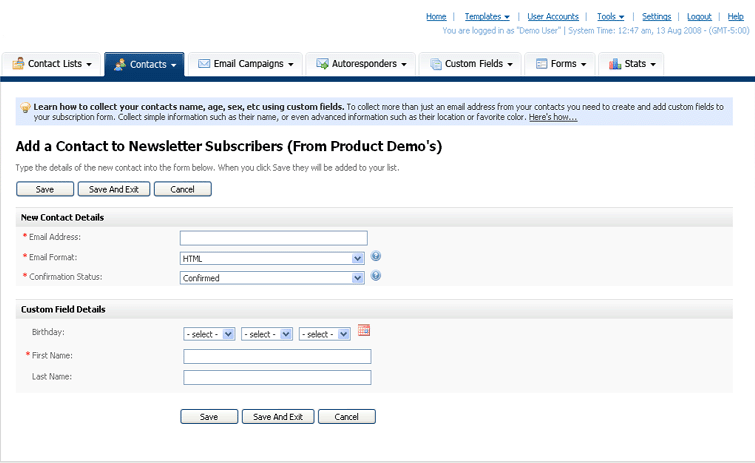Click the Forms tab icon

coord(542,64)
